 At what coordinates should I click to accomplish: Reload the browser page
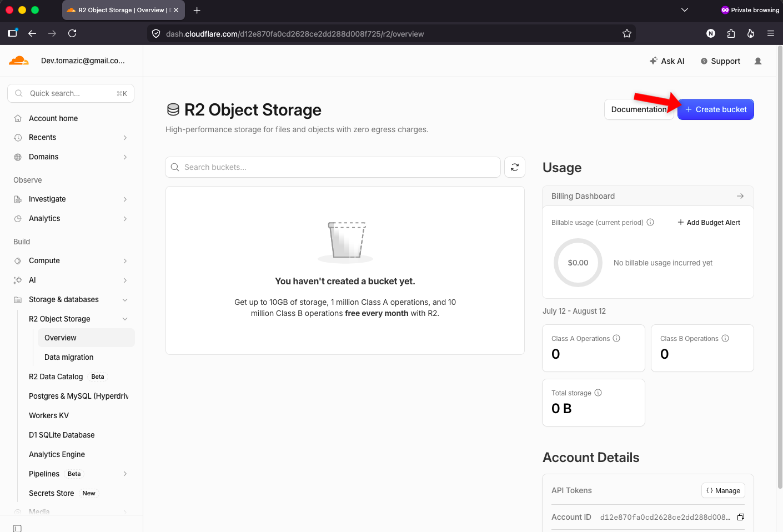(x=72, y=33)
